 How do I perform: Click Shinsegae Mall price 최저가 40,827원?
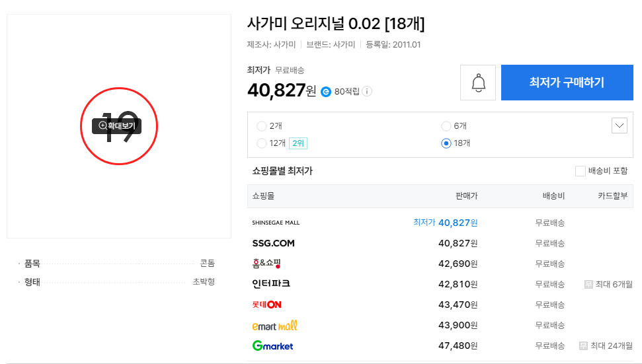pos(446,223)
